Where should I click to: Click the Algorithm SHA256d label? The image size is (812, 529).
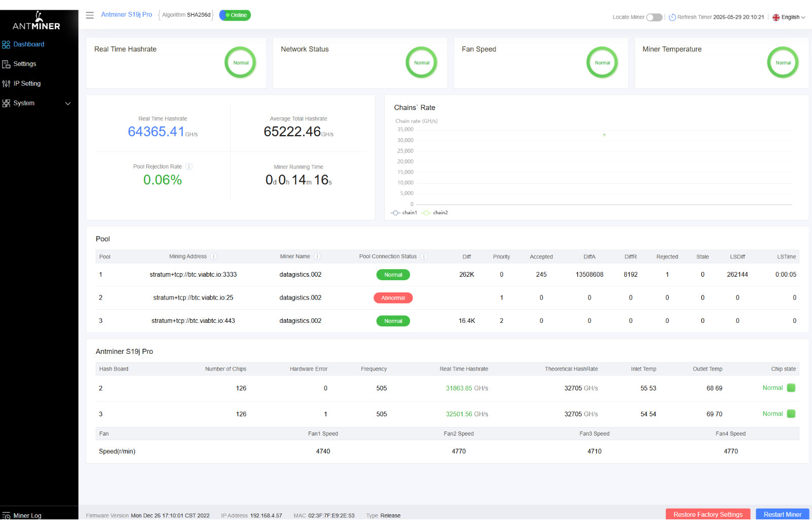click(186, 15)
